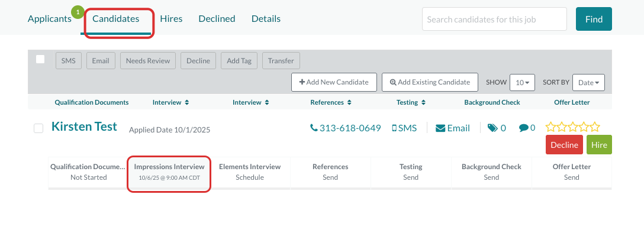Click Qualification Documents column header
Screen dimensions: 644x233
(92, 102)
